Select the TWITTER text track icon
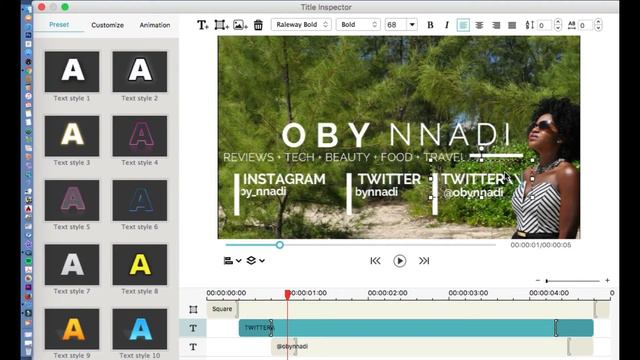Screen dimensions: 640x360 point(193,328)
